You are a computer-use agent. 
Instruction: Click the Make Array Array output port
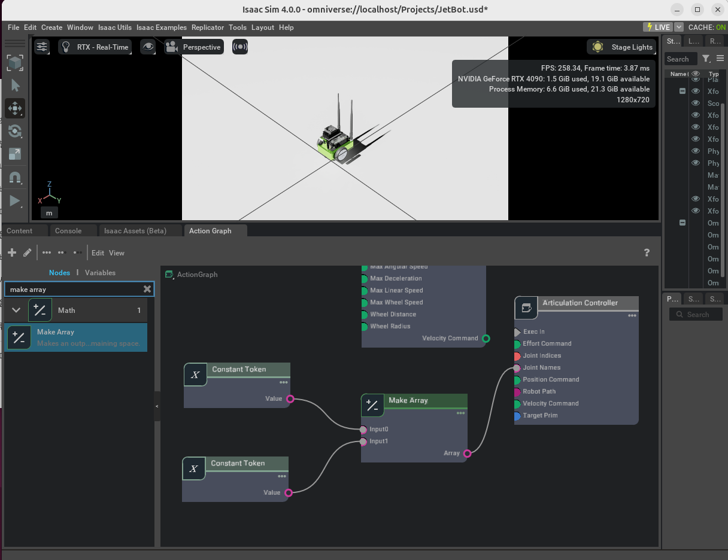(467, 454)
